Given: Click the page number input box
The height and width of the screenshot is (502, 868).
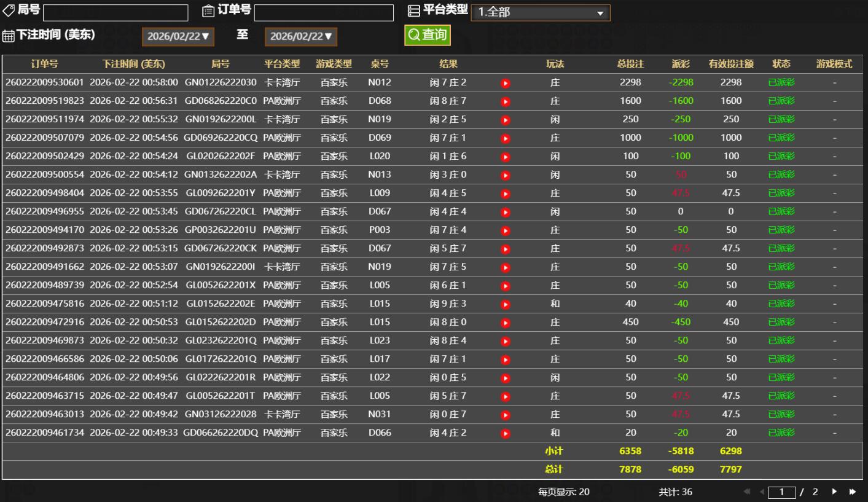Looking at the screenshot, I should [782, 492].
